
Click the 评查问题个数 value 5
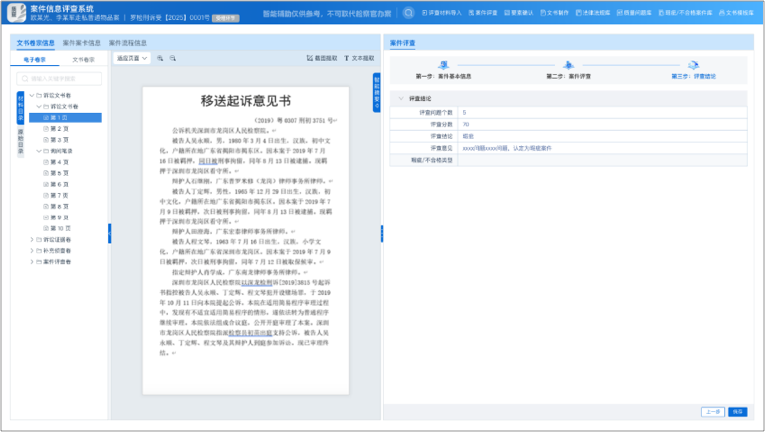(x=464, y=112)
